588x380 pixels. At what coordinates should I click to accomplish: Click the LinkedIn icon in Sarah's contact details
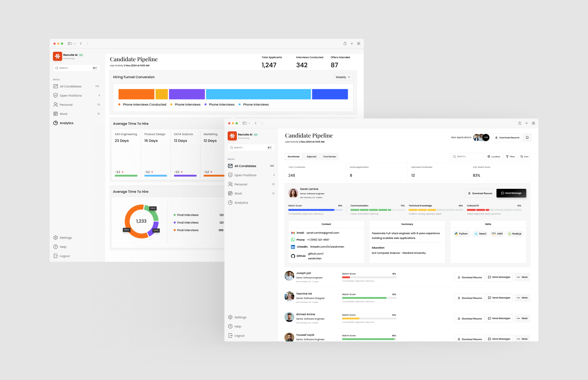pyautogui.click(x=293, y=247)
